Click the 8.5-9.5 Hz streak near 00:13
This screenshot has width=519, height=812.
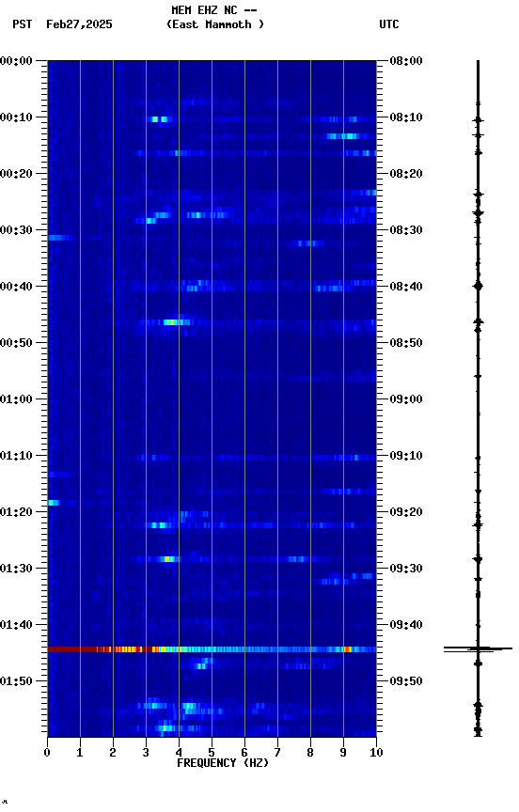pyautogui.click(x=342, y=136)
